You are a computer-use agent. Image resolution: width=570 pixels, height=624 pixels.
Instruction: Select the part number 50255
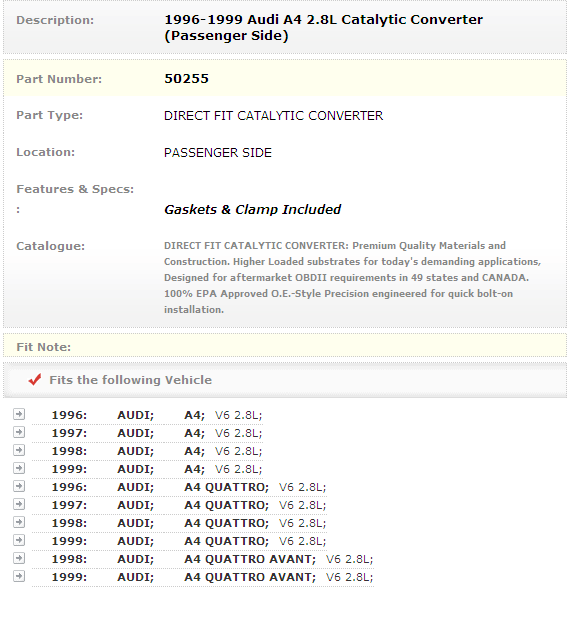click(186, 78)
